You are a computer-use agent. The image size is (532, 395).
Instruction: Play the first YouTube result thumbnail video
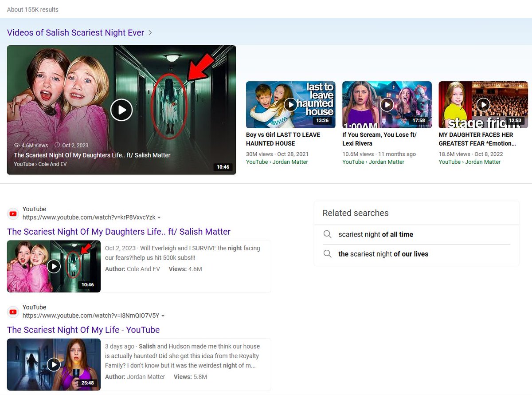click(x=54, y=266)
